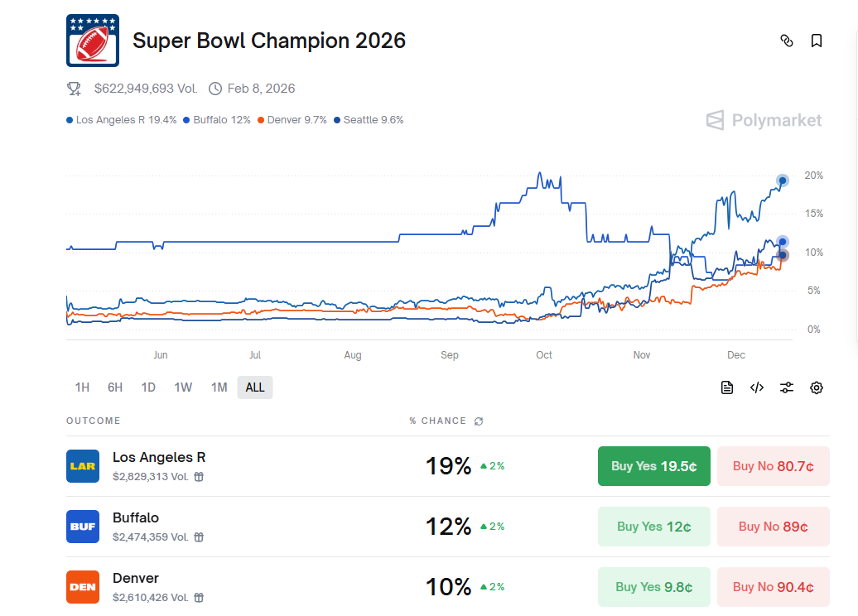The image size is (858, 616).
Task: Refresh the % CHANCE column
Action: click(x=478, y=421)
